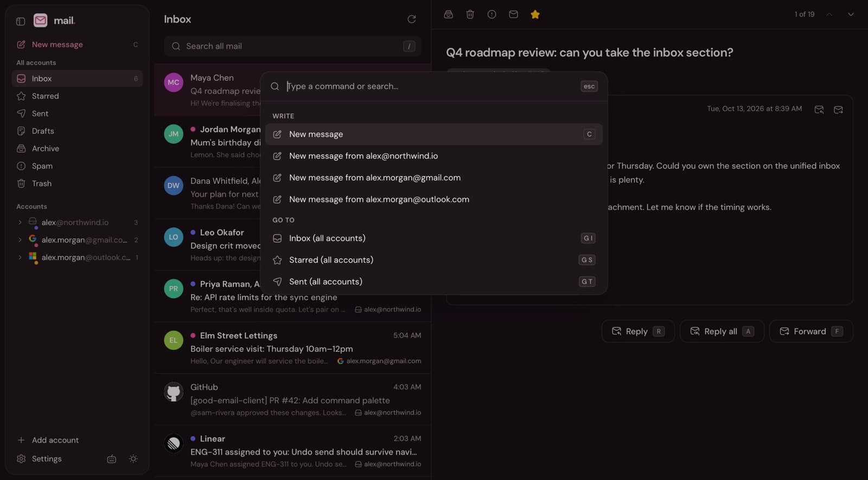
Task: Open the Sent folder in the sidebar
Action: pyautogui.click(x=76, y=113)
